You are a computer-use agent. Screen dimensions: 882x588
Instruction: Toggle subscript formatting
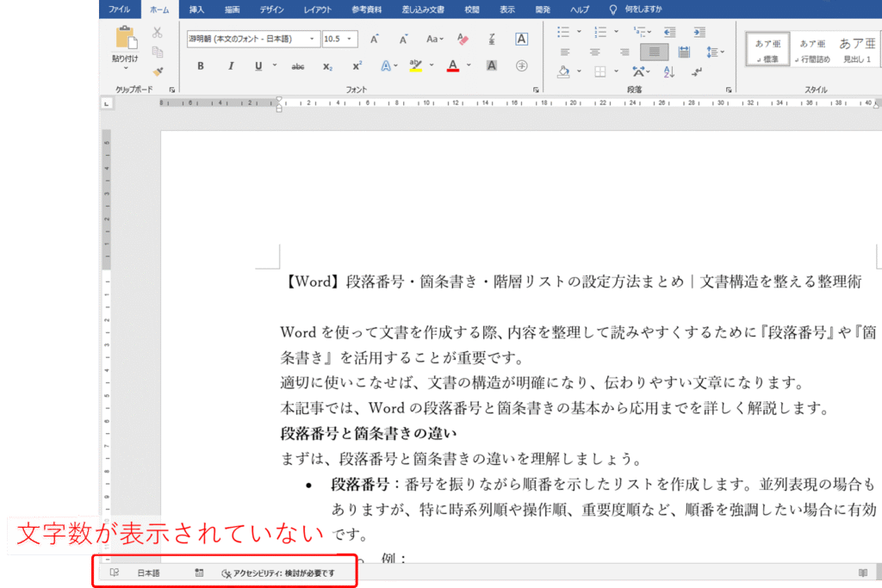pos(327,66)
